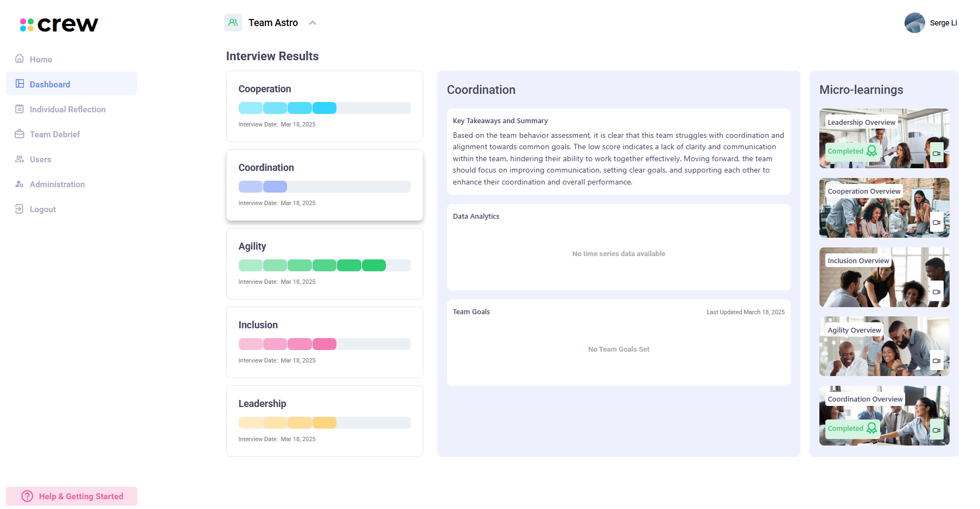
Task: Click video icon on Cooperation Overview card
Action: [x=936, y=222]
